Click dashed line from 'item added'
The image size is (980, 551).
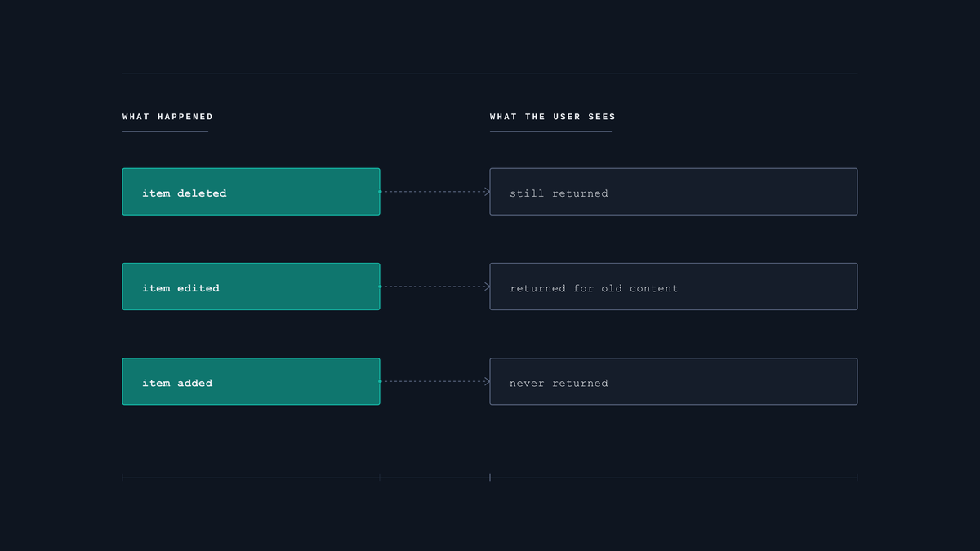tap(433, 381)
